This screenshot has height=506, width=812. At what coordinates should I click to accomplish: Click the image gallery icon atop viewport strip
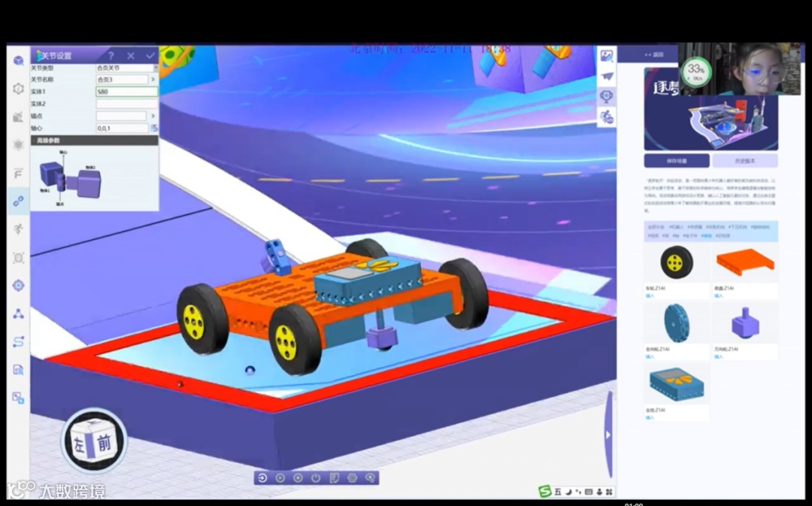(x=607, y=56)
